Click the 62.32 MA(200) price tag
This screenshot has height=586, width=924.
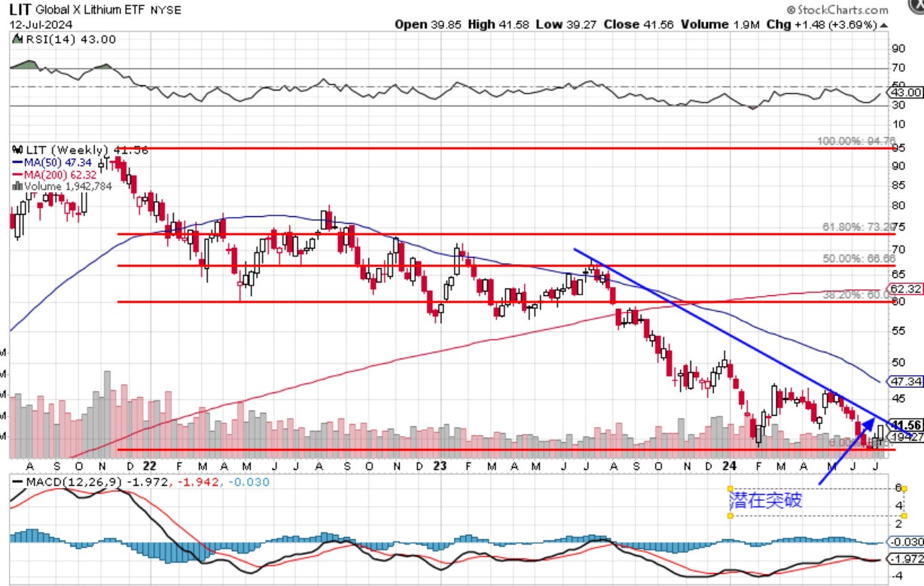904,288
